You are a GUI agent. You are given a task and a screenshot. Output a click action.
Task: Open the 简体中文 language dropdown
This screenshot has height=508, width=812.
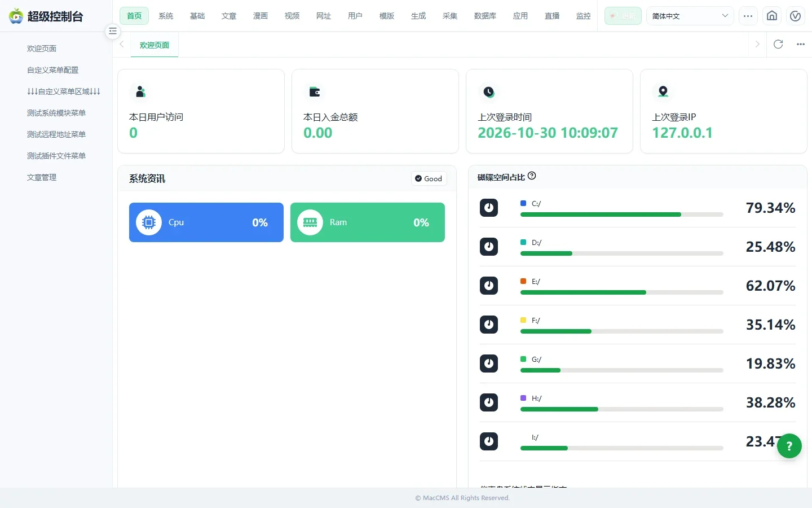click(x=690, y=16)
